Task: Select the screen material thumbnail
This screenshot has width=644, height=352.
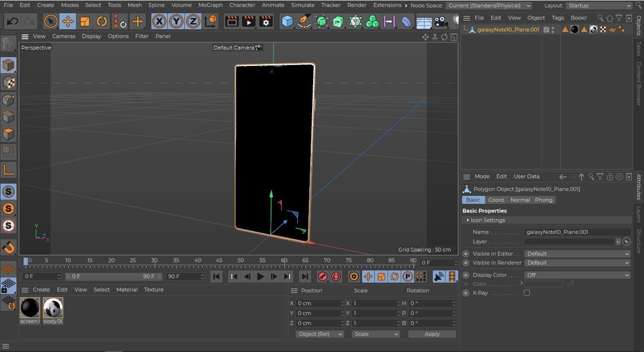Action: pos(30,308)
